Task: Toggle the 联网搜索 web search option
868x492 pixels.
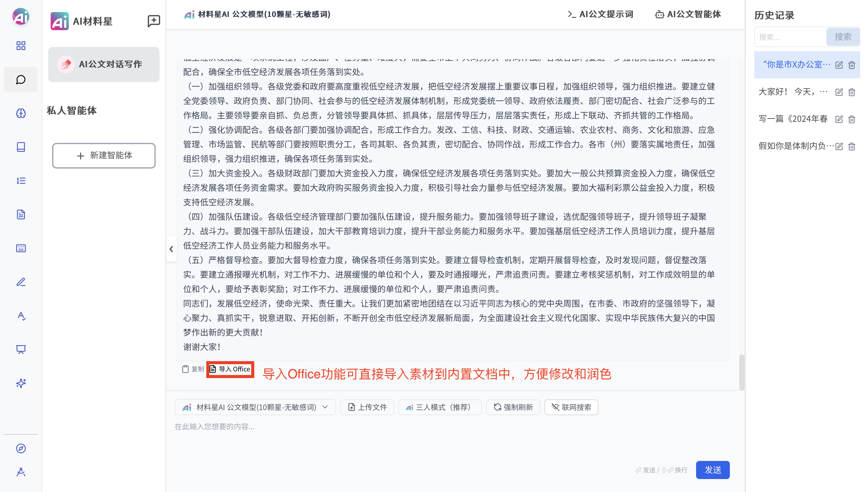Action: pyautogui.click(x=571, y=407)
